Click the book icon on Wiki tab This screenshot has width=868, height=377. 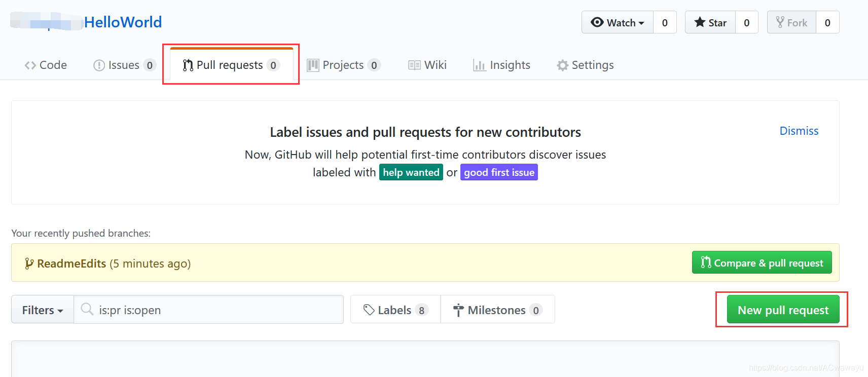414,65
